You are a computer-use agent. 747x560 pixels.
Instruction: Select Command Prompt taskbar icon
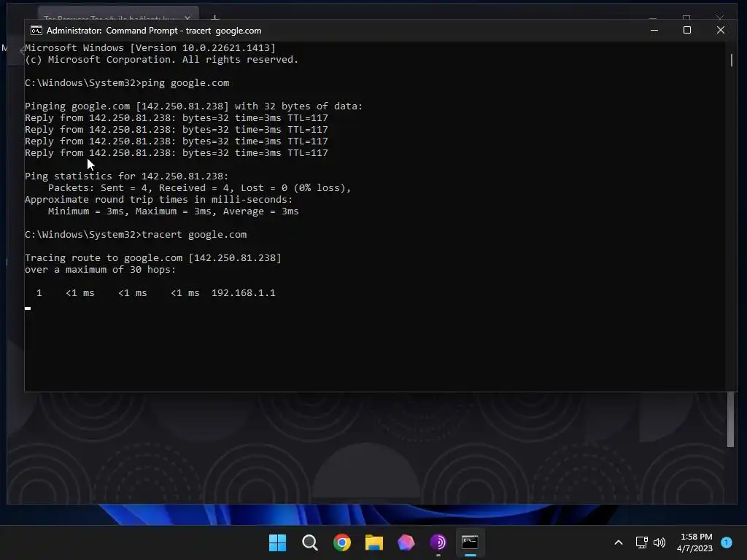(470, 542)
